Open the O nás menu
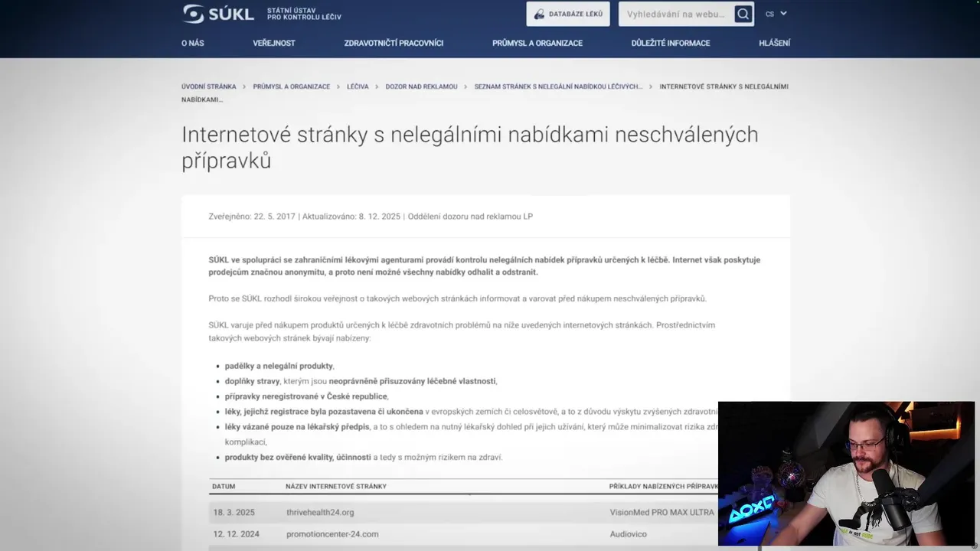The height and width of the screenshot is (551, 980). 193,43
